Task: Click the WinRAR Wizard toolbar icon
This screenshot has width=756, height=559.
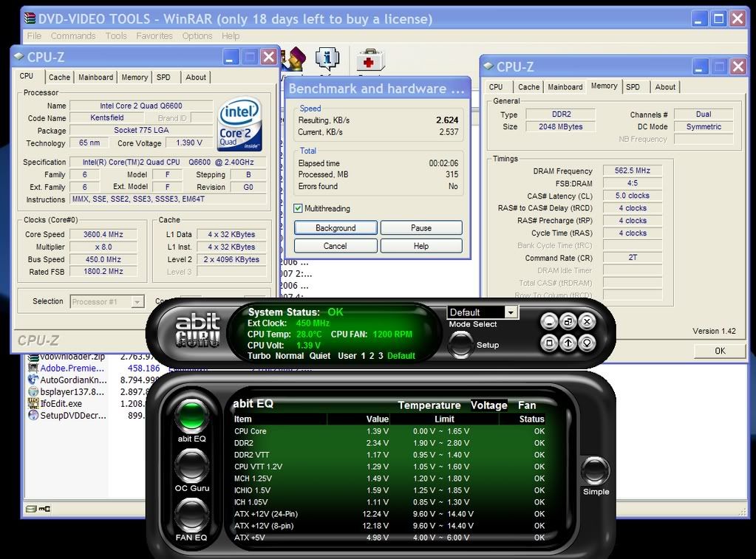Action: tap(293, 59)
